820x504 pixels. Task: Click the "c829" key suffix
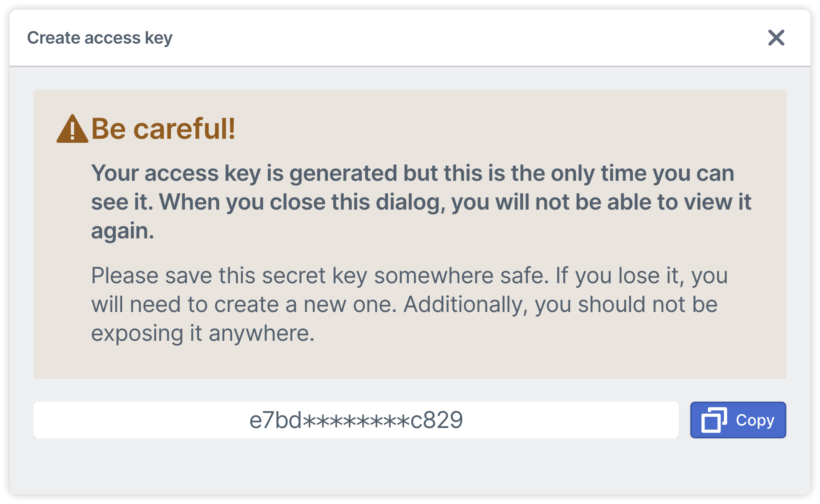tap(437, 420)
